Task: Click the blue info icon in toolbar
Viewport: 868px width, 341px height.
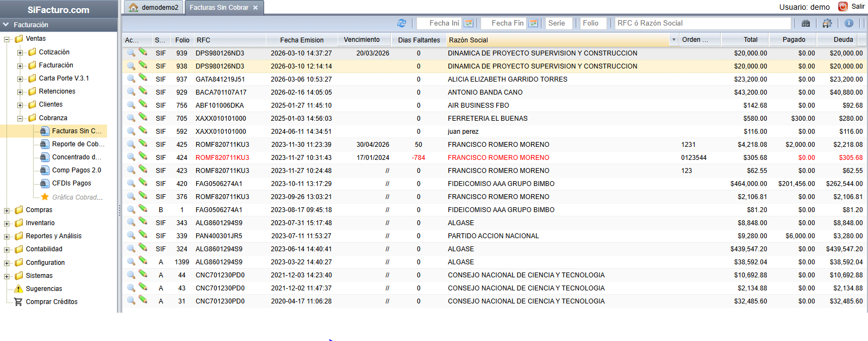Action: tap(848, 23)
